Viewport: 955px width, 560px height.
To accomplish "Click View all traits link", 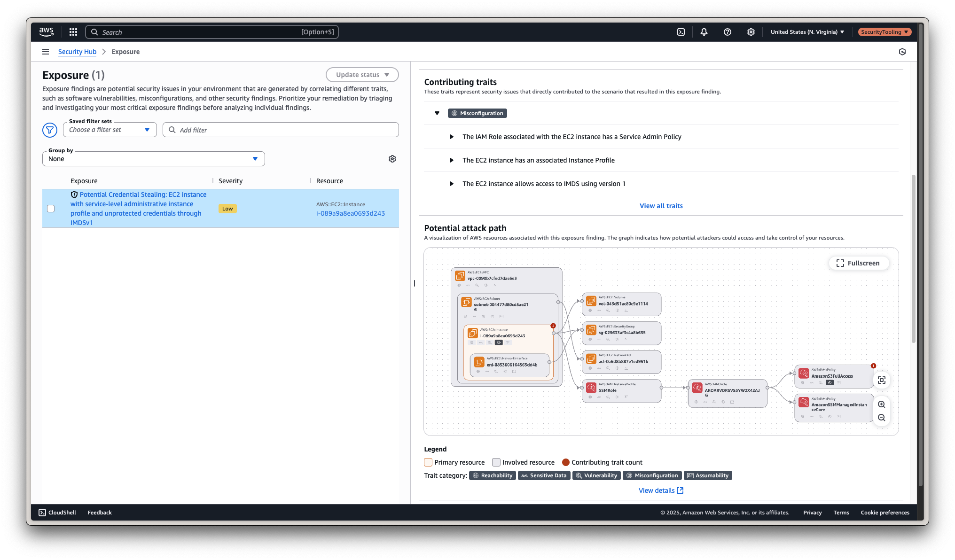I will point(661,206).
